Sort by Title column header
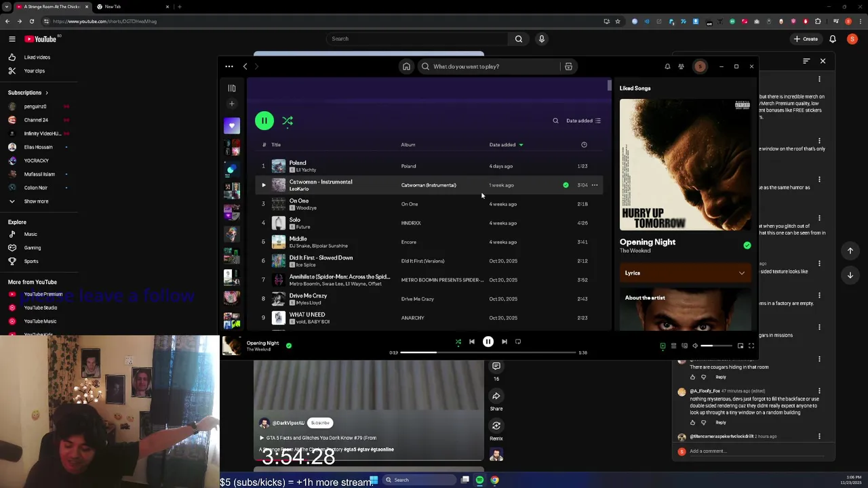This screenshot has height=488, width=868. click(x=276, y=144)
